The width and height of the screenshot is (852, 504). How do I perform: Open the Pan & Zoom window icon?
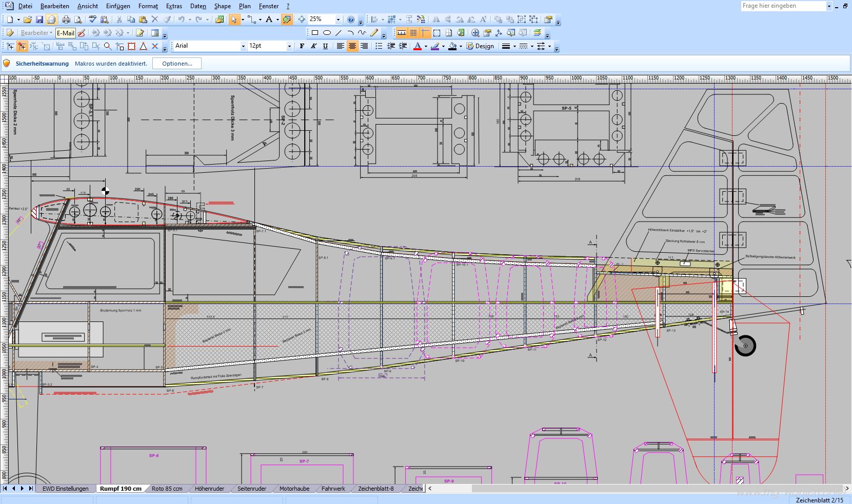click(475, 33)
